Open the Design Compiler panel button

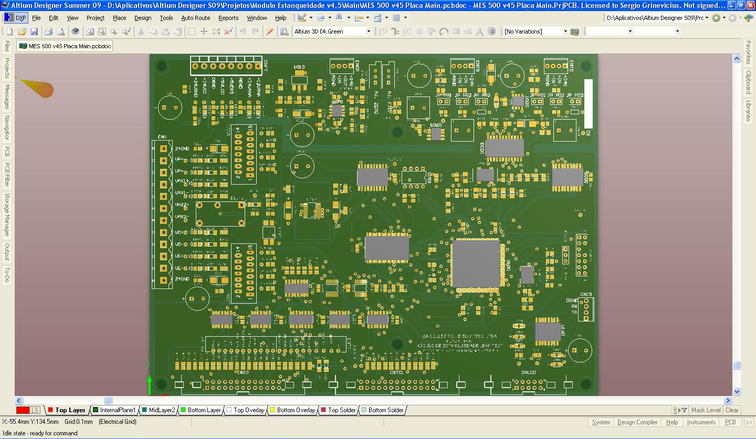coord(637,422)
